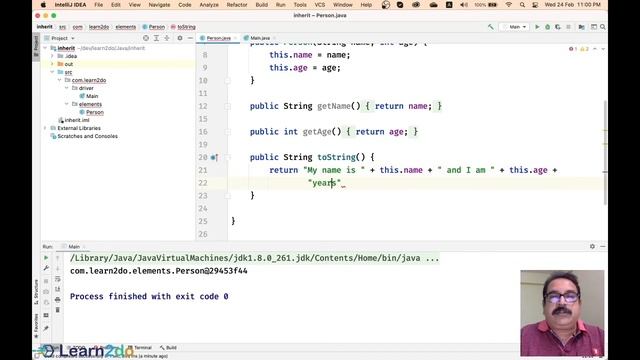This screenshot has width=640, height=360.
Task: Rerun Main from Run panel arrow
Action: [46, 258]
